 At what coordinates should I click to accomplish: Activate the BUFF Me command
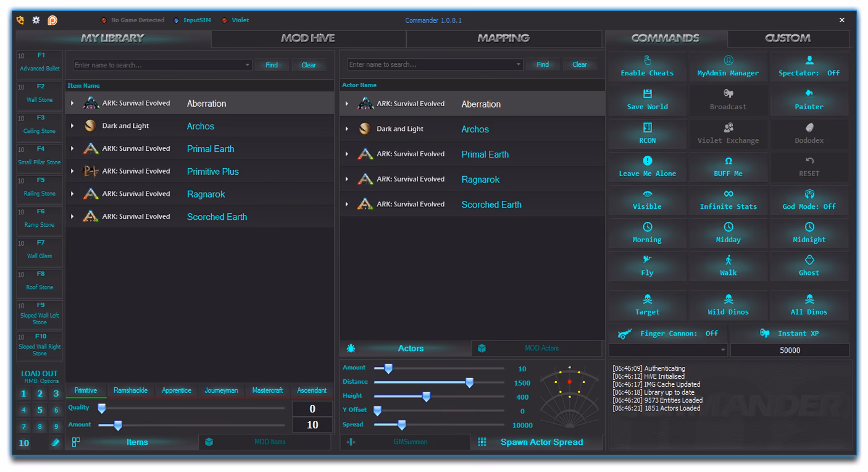click(x=728, y=167)
